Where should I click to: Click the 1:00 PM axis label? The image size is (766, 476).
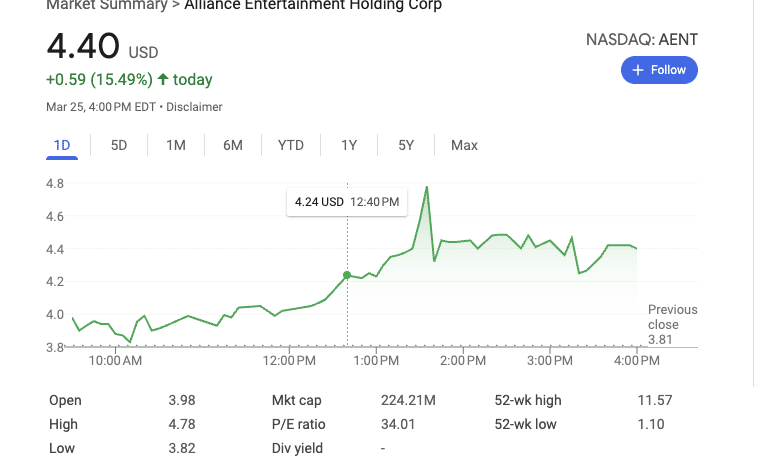tap(376, 361)
